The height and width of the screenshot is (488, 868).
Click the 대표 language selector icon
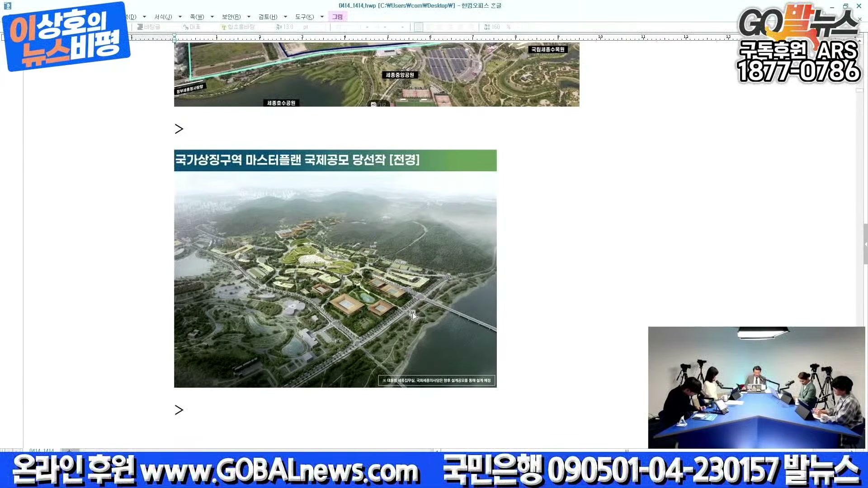tap(186, 27)
